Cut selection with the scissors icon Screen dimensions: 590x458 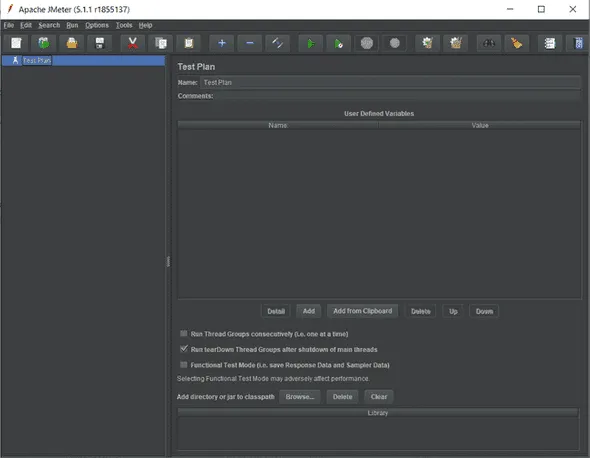(132, 43)
